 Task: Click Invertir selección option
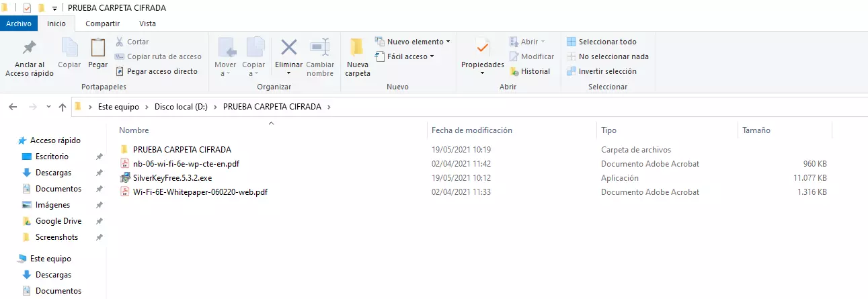tap(607, 71)
